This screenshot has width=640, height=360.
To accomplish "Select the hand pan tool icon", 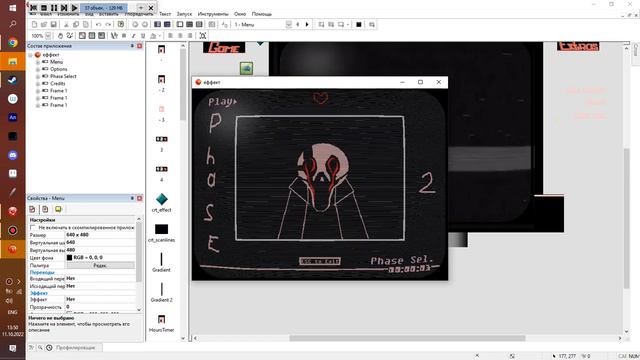I will (60, 36).
